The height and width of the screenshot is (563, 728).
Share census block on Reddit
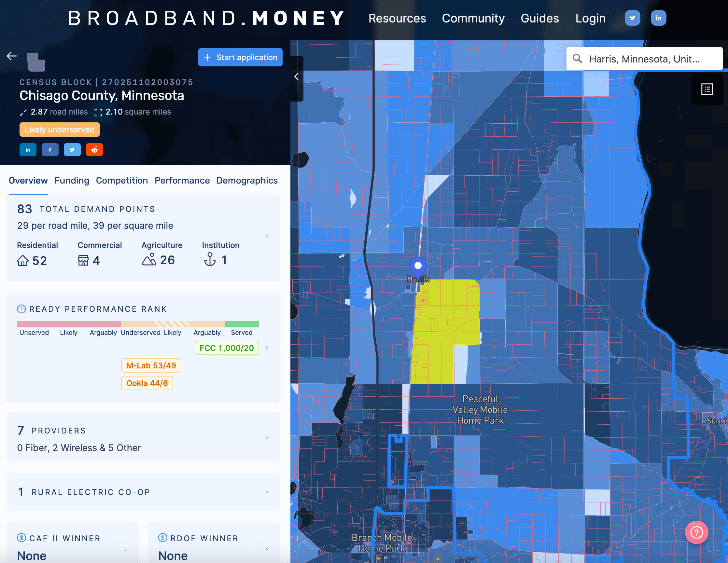pos(94,150)
